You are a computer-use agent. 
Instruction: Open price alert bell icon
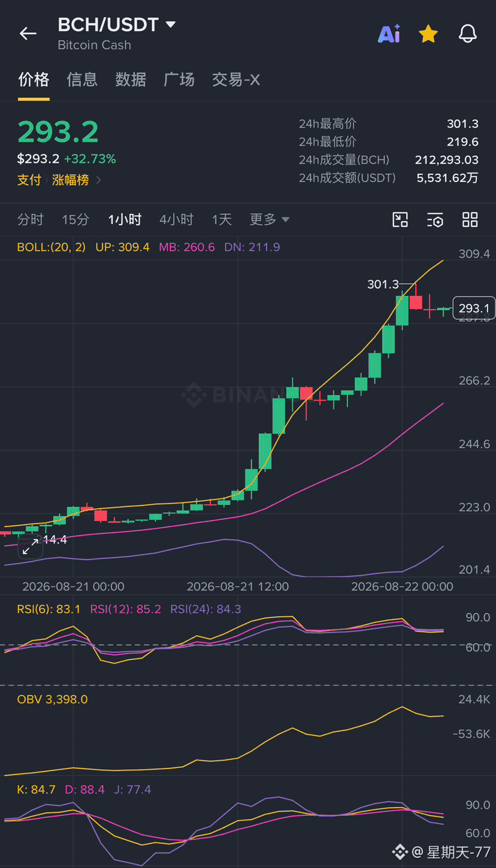click(468, 34)
